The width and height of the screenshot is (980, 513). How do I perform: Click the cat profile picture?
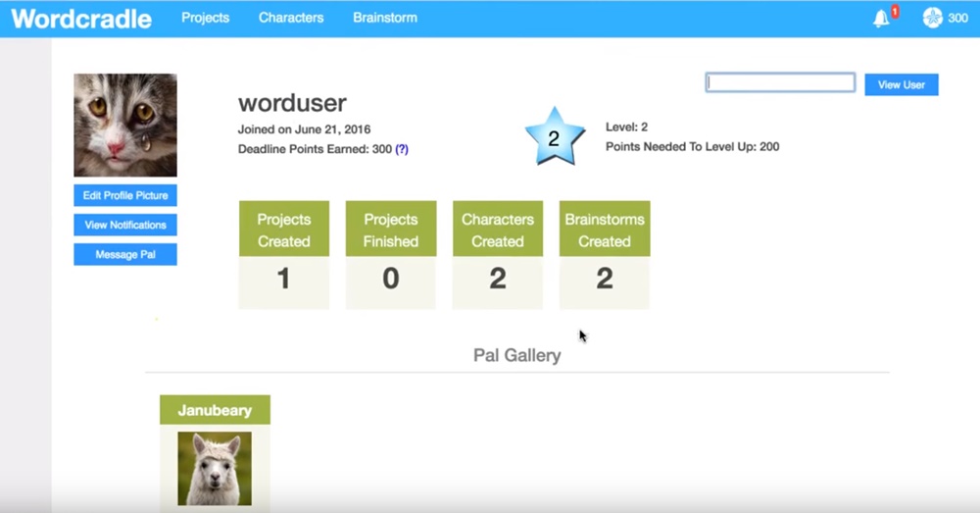pos(125,125)
